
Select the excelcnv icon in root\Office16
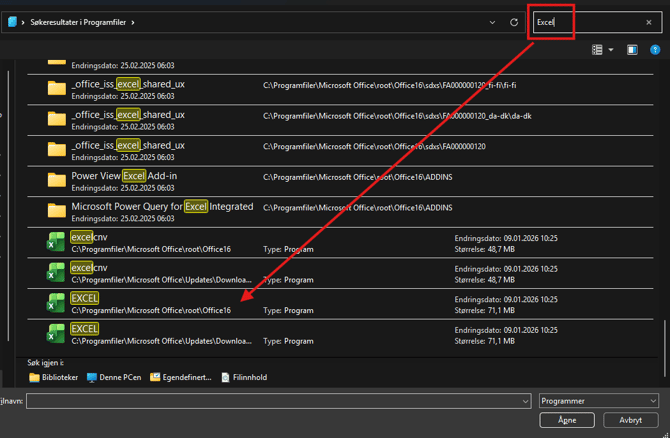coord(56,243)
